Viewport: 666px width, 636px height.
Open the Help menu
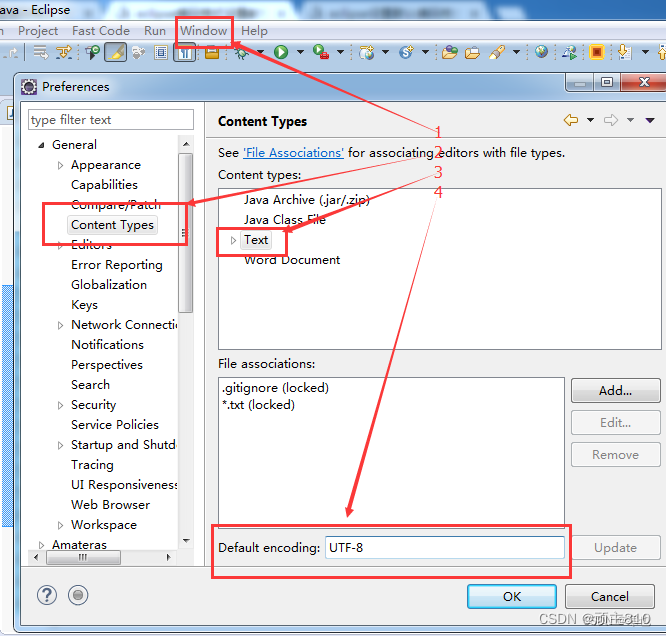coord(254,31)
